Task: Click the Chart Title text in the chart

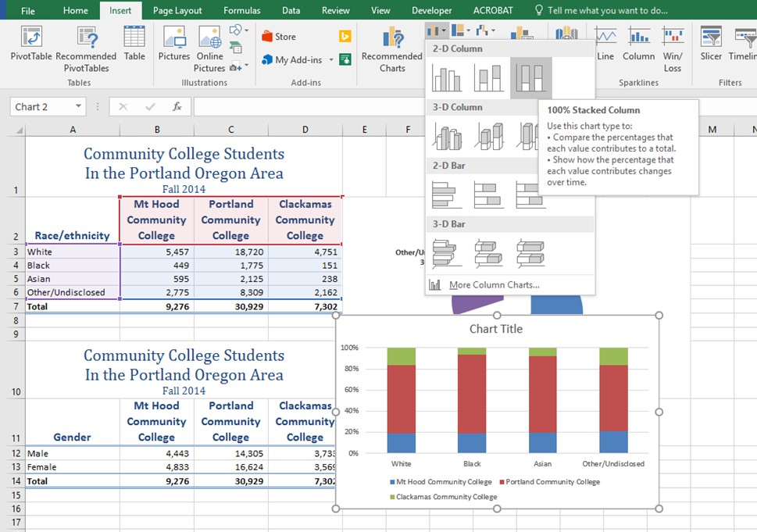Action: click(x=496, y=329)
